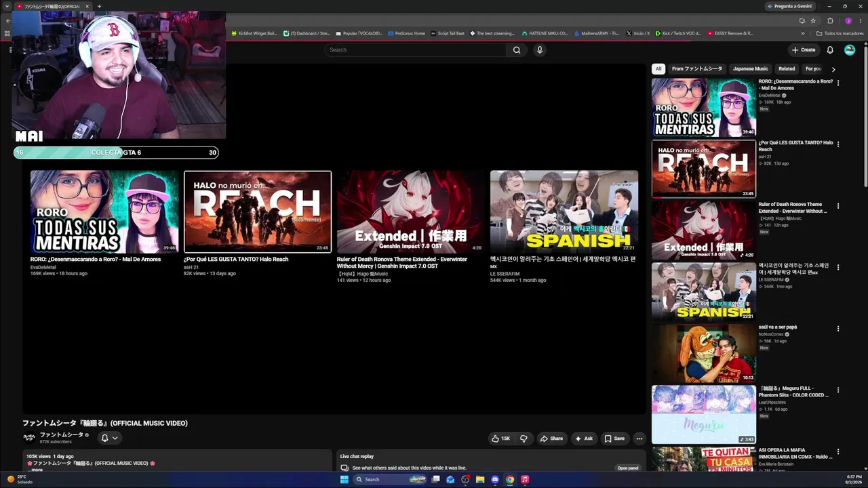Select the Related filter chip
The height and width of the screenshot is (488, 868).
pos(787,68)
